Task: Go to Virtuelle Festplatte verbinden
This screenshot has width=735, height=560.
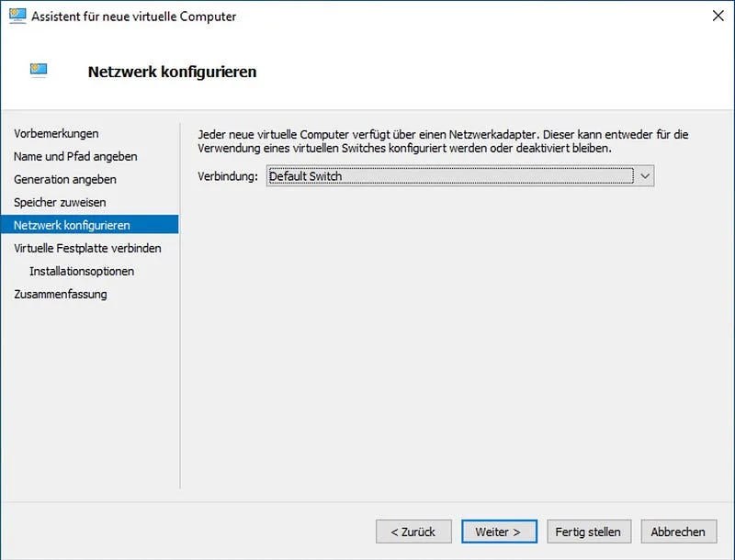Action: click(87, 248)
